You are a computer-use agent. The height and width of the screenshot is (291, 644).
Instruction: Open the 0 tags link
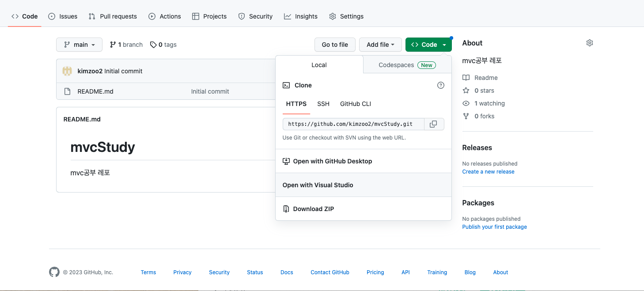click(163, 45)
